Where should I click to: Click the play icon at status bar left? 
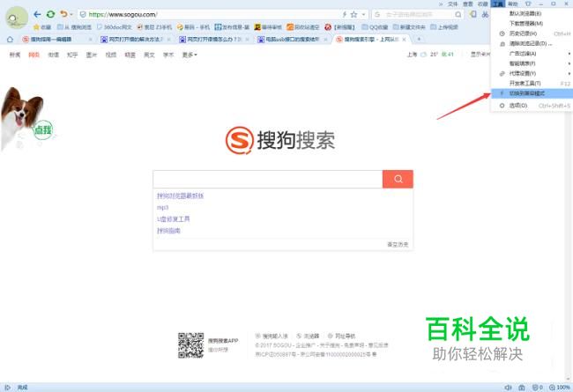pos(8,388)
